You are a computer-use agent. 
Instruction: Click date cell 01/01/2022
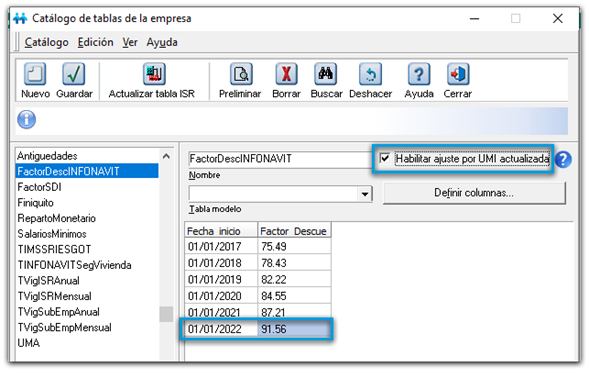pyautogui.click(x=221, y=329)
